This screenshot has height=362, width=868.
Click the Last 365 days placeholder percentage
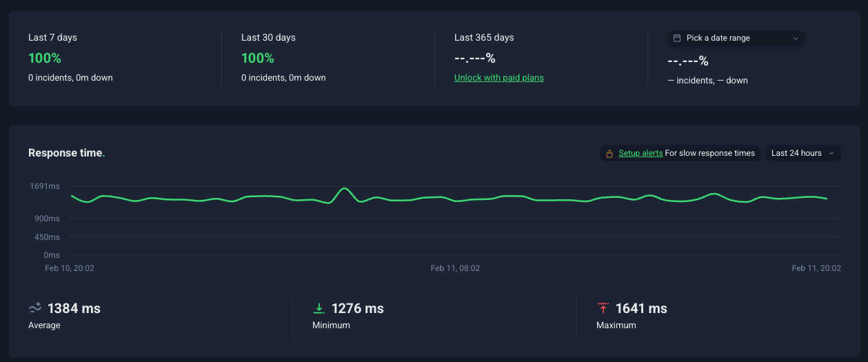(475, 58)
